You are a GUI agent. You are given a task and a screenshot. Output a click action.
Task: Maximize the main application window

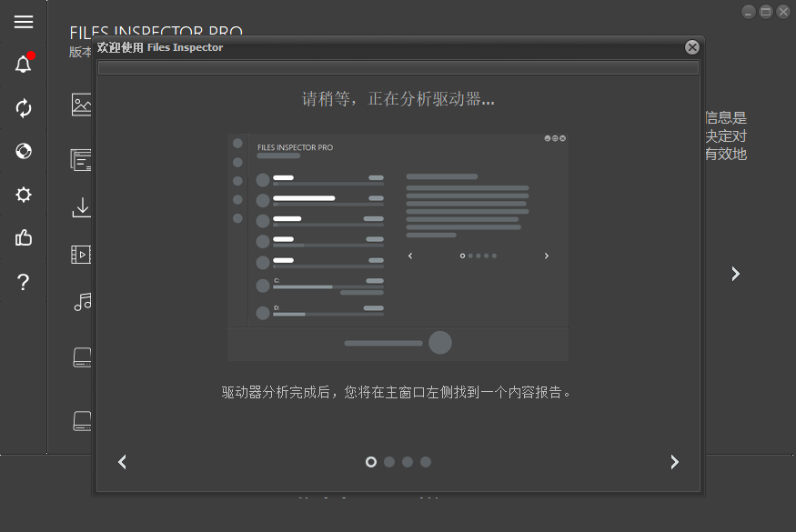tap(766, 12)
